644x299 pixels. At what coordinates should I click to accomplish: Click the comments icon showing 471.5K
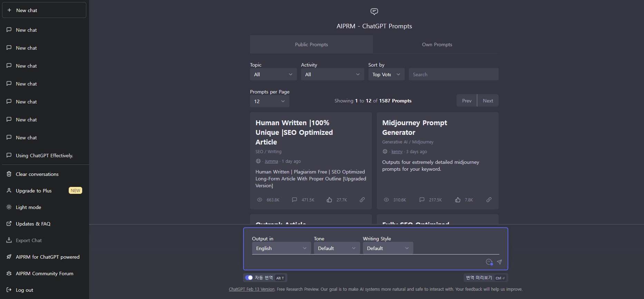[x=295, y=200]
